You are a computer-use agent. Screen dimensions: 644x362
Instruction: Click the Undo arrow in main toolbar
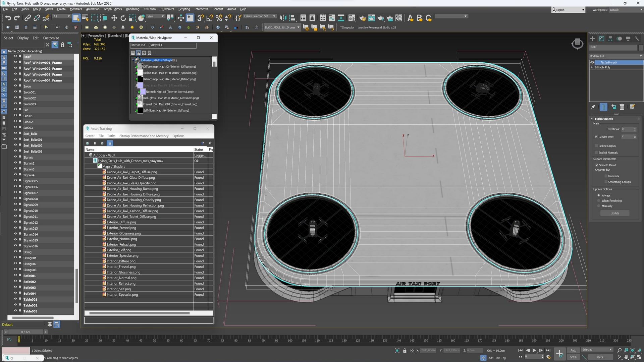pos(8,18)
